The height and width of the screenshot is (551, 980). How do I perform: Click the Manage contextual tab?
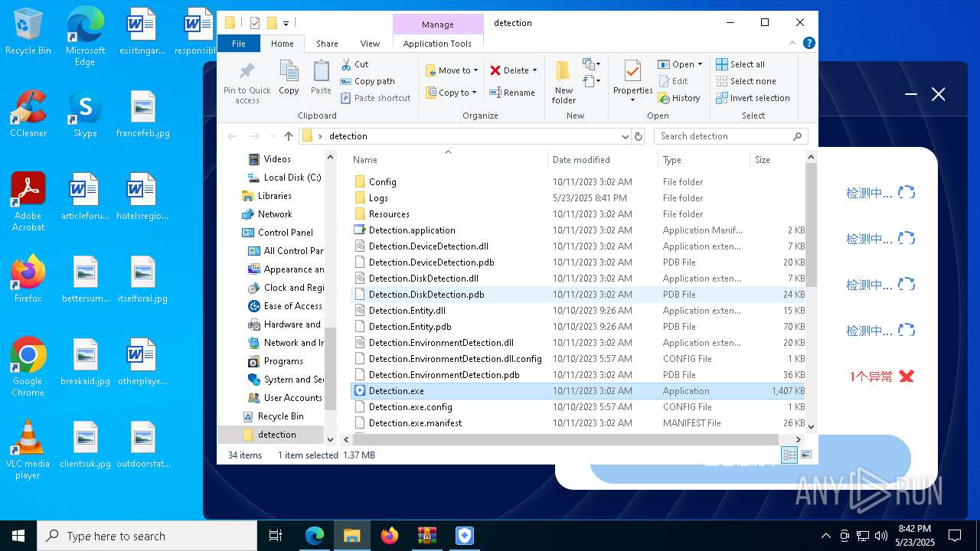pos(438,24)
